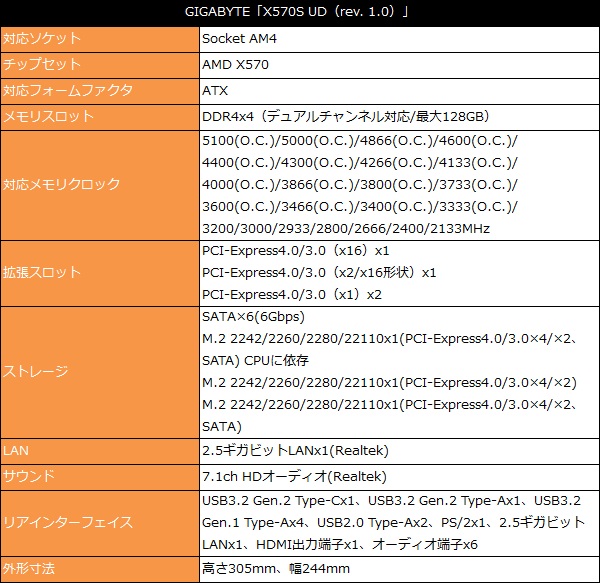Select the 'サウンド' label cell
Viewport: 600px width, 583px height.
pyautogui.click(x=99, y=477)
